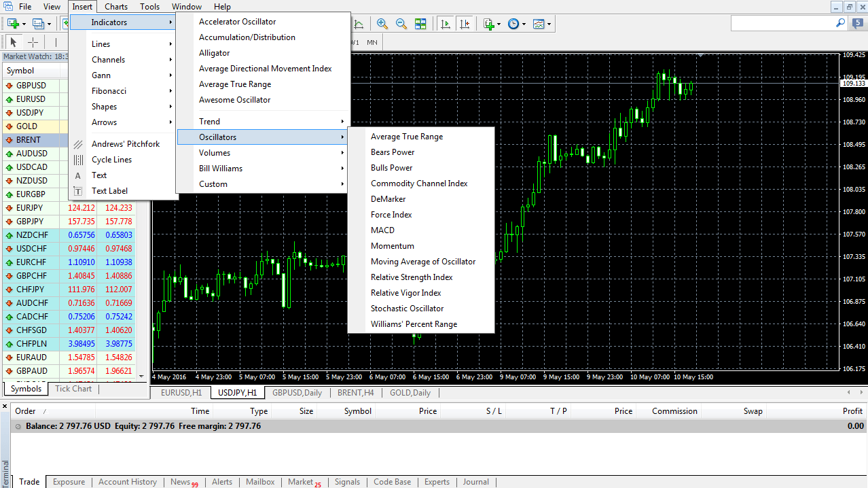Click Market Watch scrollbar down arrow
This screenshot has height=488, width=868.
pyautogui.click(x=142, y=376)
